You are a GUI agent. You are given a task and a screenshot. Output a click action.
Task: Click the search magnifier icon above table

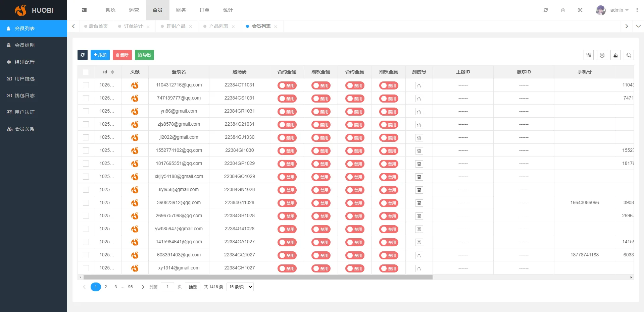629,55
